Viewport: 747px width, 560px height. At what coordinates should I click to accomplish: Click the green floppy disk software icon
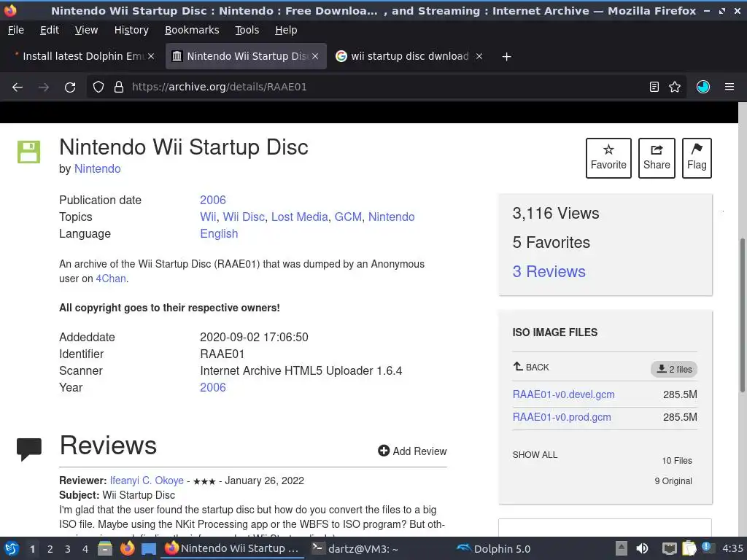pyautogui.click(x=28, y=152)
